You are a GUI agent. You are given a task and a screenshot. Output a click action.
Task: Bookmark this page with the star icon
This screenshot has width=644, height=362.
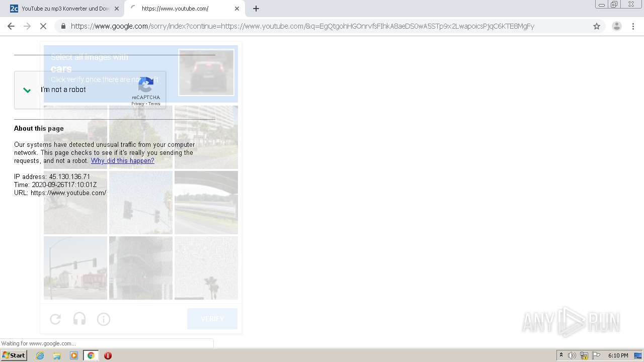point(597,26)
